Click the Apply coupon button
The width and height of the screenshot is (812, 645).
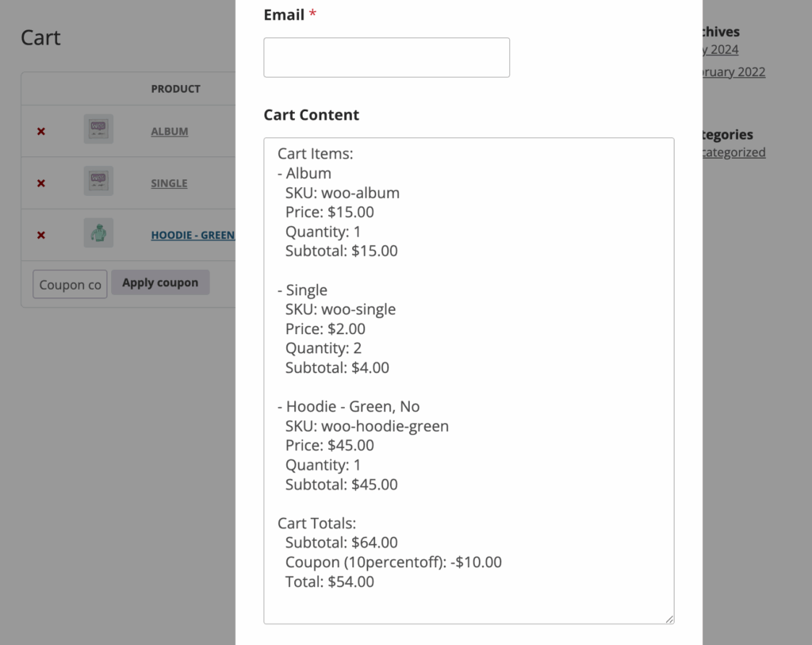[x=160, y=282]
